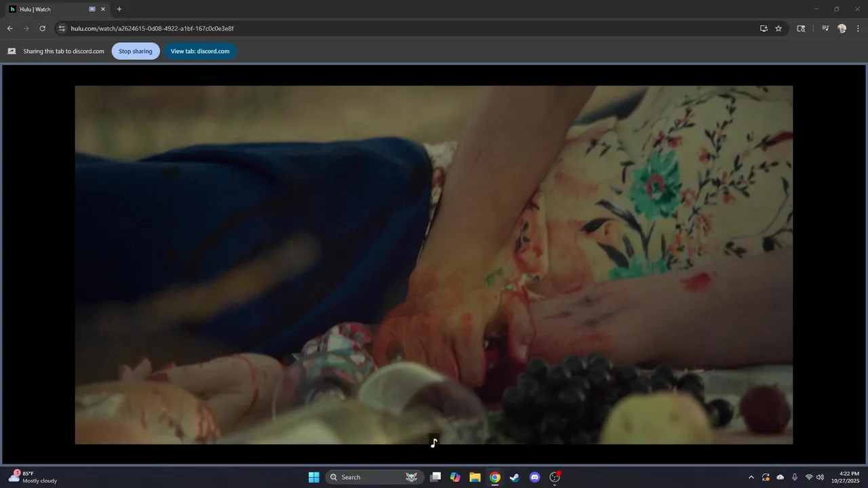868x488 pixels.
Task: Stop sharing this tab
Action: tap(136, 51)
